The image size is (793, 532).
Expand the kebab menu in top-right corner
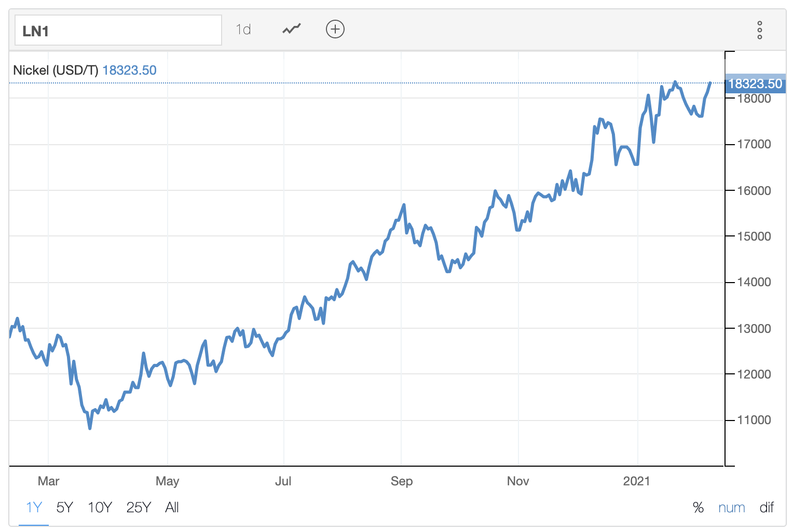click(760, 30)
